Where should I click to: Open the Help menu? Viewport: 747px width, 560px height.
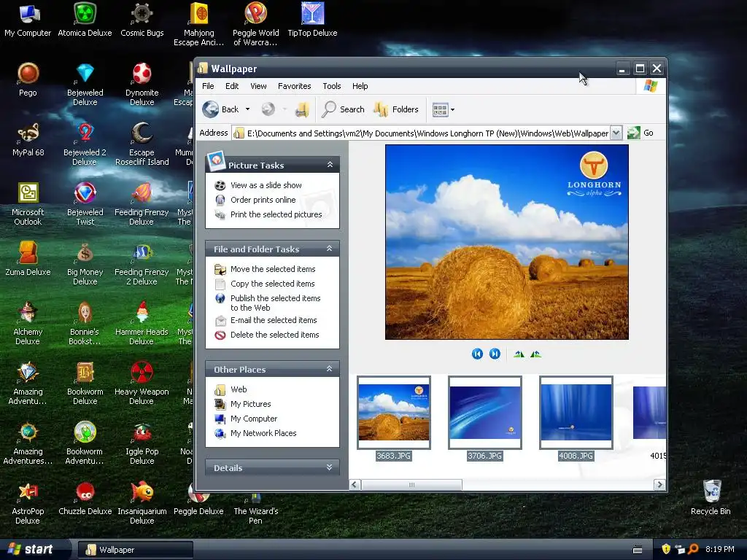pos(360,86)
